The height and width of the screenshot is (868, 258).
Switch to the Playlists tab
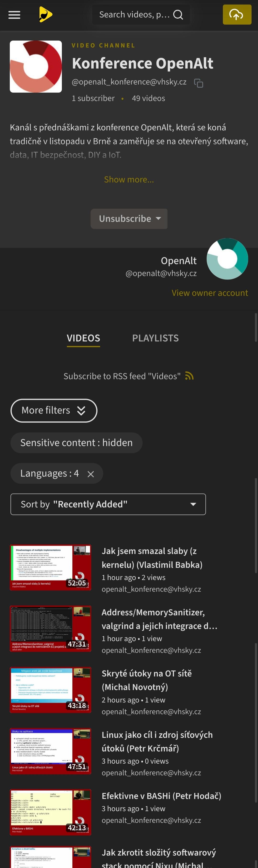click(x=155, y=338)
